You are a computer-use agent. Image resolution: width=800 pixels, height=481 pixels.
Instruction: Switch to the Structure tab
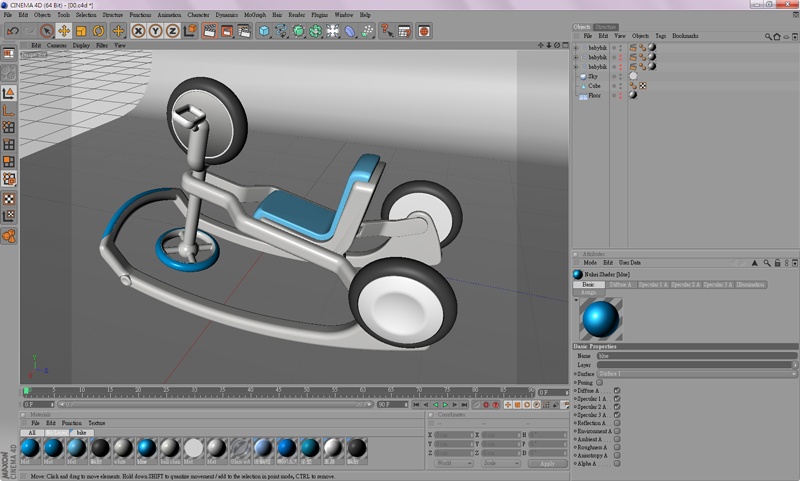[606, 27]
